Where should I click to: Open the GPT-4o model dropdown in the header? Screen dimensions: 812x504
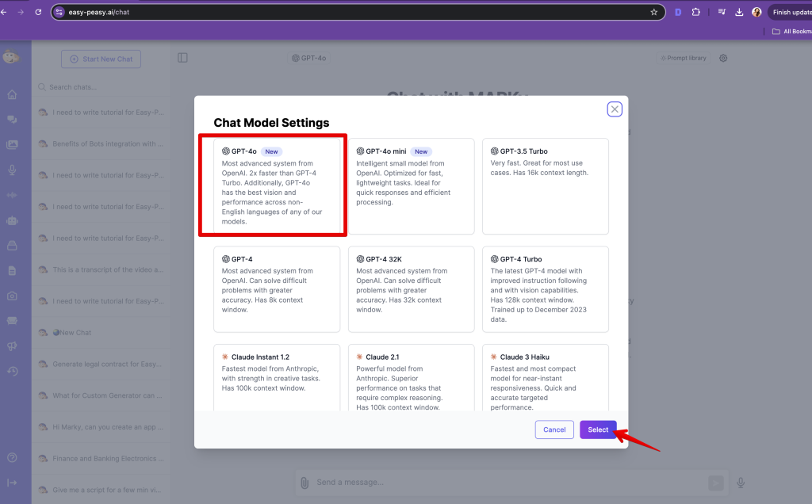pyautogui.click(x=308, y=58)
